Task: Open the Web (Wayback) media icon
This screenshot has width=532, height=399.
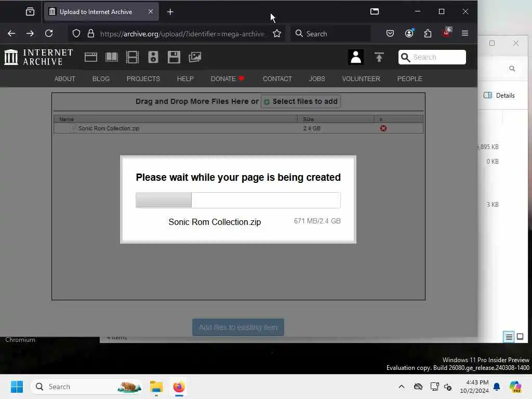Action: [90, 57]
